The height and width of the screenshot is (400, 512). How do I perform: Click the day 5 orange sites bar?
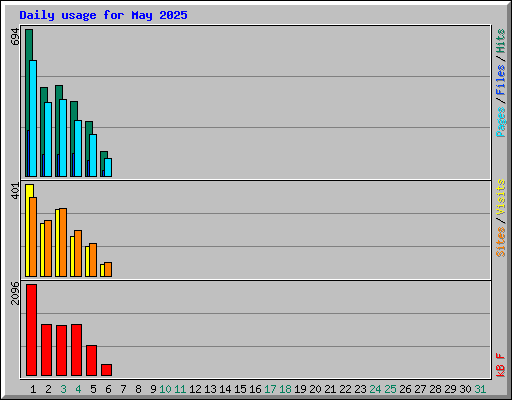click(93, 260)
